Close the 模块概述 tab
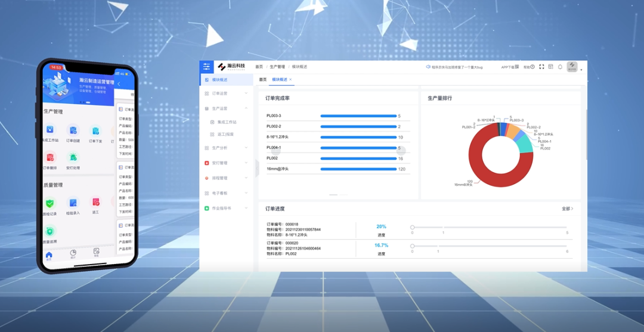 pyautogui.click(x=291, y=79)
